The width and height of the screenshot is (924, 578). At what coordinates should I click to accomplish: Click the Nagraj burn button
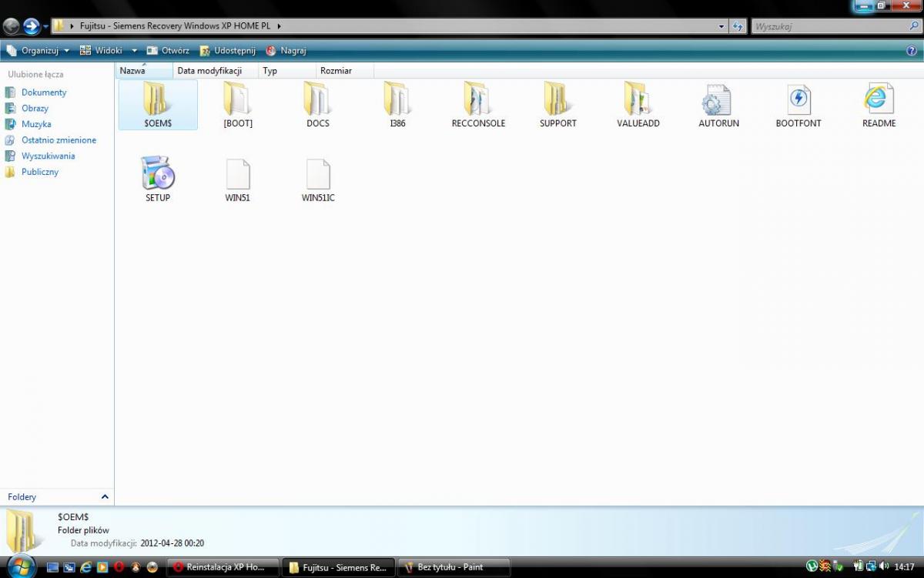click(286, 51)
